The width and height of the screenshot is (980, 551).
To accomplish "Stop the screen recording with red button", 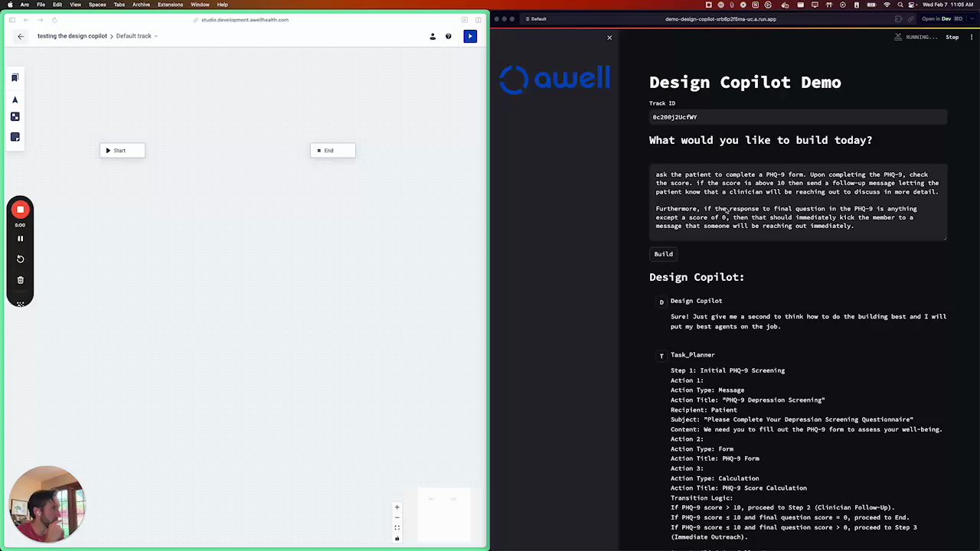I will click(21, 210).
